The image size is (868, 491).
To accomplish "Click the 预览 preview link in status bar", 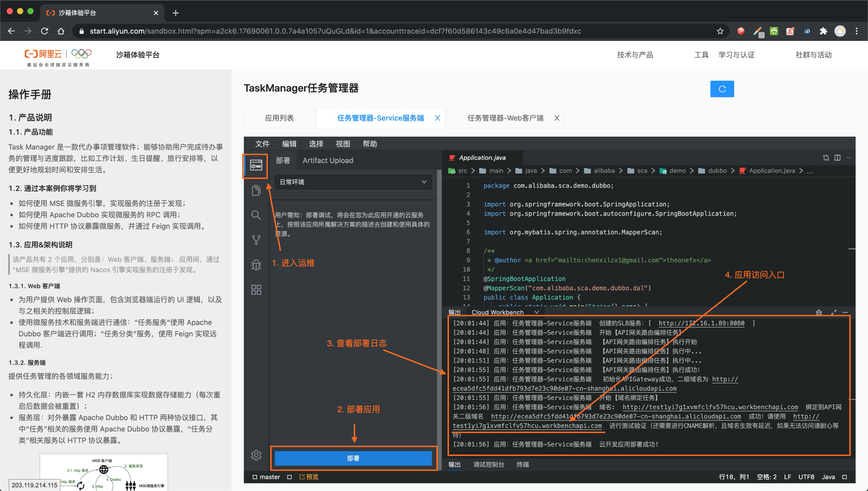I will [309, 477].
